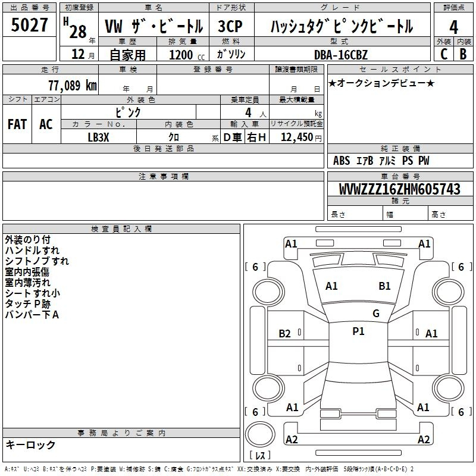Viewport: 476px width, 476px height.
Task: Click the spare tire circle above レス
Action: coord(260,434)
